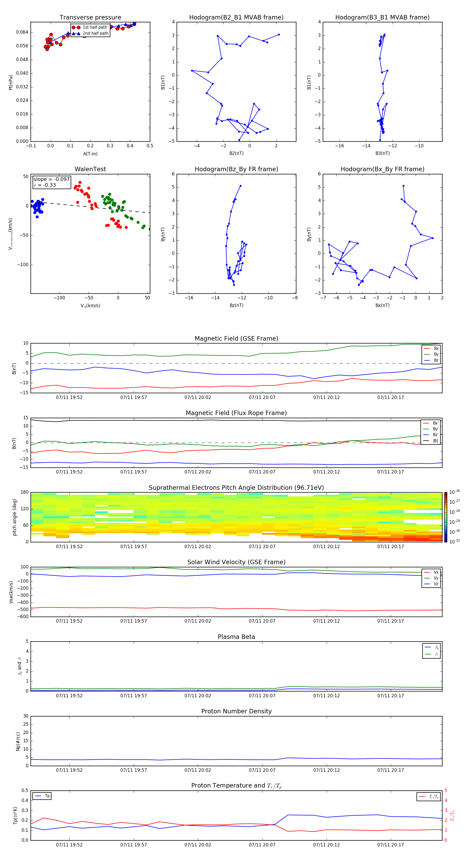Click the "Plasma Beta" panel title
Image resolution: width=473 pixels, height=868 pixels.
[x=236, y=637]
